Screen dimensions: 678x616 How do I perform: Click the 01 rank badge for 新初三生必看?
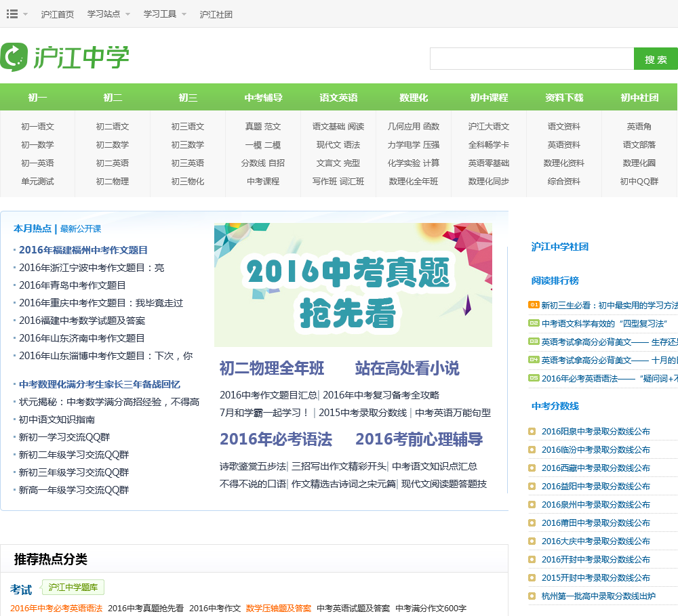[534, 305]
